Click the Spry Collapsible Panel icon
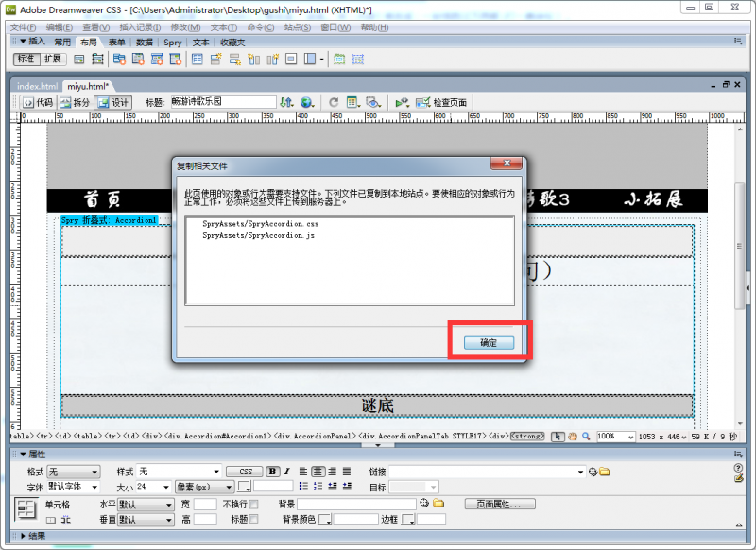Viewport: 756px width, 550px height. pos(176,60)
